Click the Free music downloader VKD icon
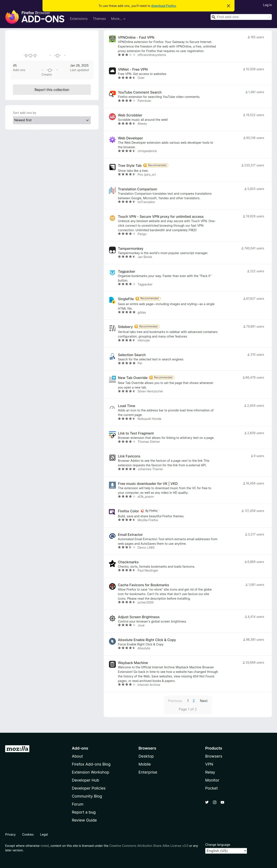 tap(112, 485)
